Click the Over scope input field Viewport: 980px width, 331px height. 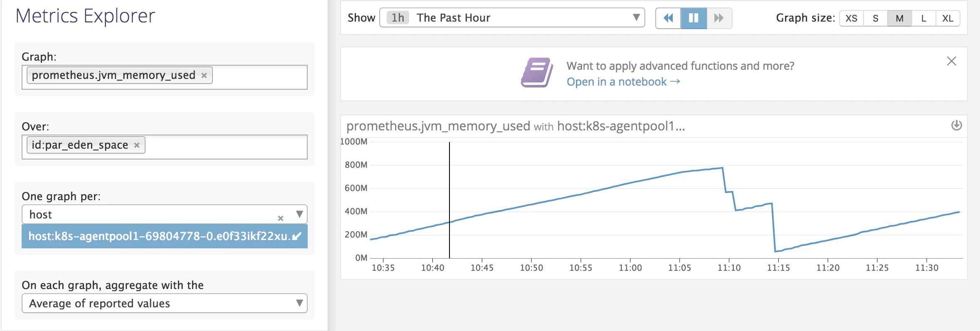tap(165, 147)
